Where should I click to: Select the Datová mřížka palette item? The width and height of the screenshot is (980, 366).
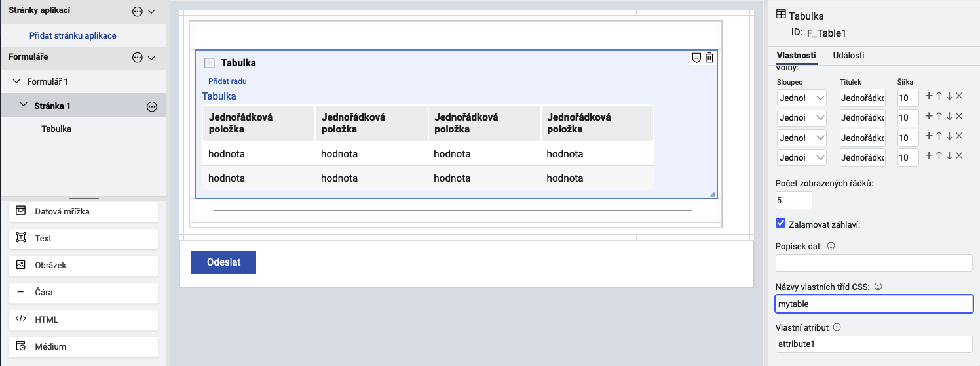(x=83, y=212)
